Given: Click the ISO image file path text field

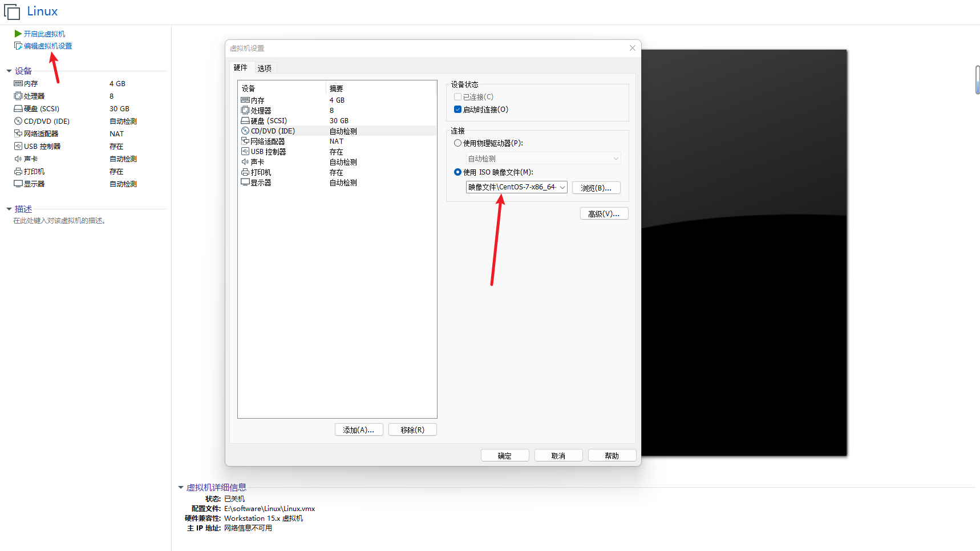Looking at the screenshot, I should click(x=512, y=187).
